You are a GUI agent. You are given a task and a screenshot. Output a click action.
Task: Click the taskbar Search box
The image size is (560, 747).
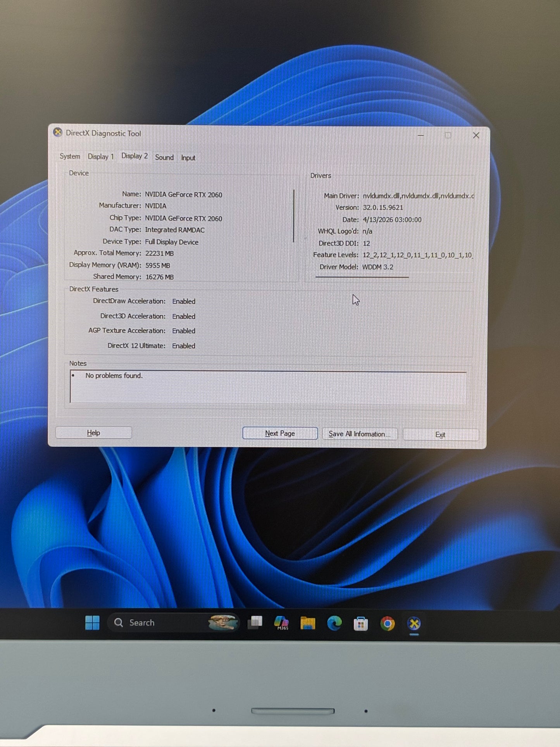[174, 623]
